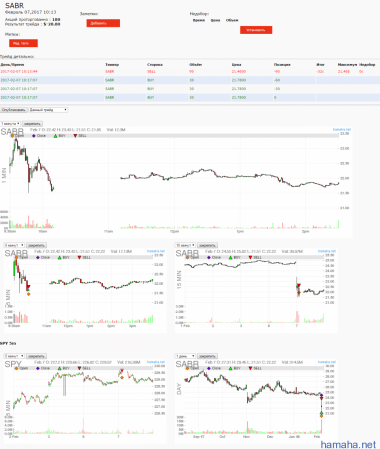Open the 1 минута timeframe dropdown
This screenshot has height=449, width=380.
11,124
